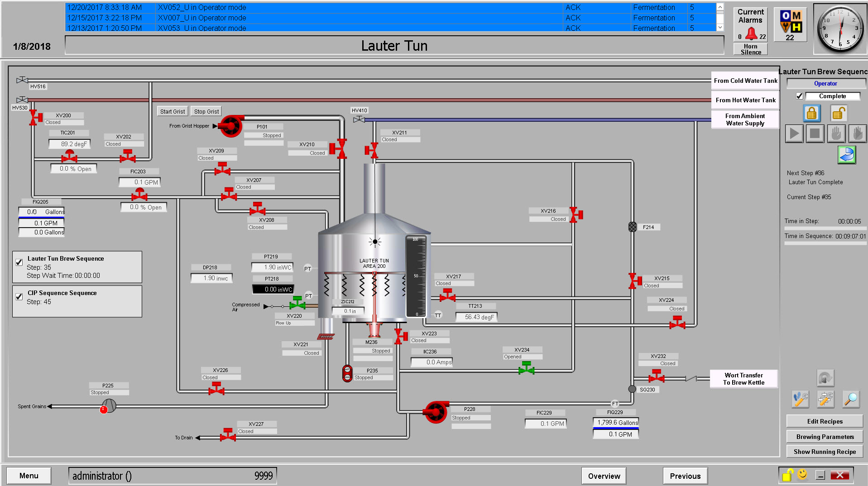The height and width of the screenshot is (486, 868).
Task: Stop the sequence with the square button
Action: coord(815,133)
